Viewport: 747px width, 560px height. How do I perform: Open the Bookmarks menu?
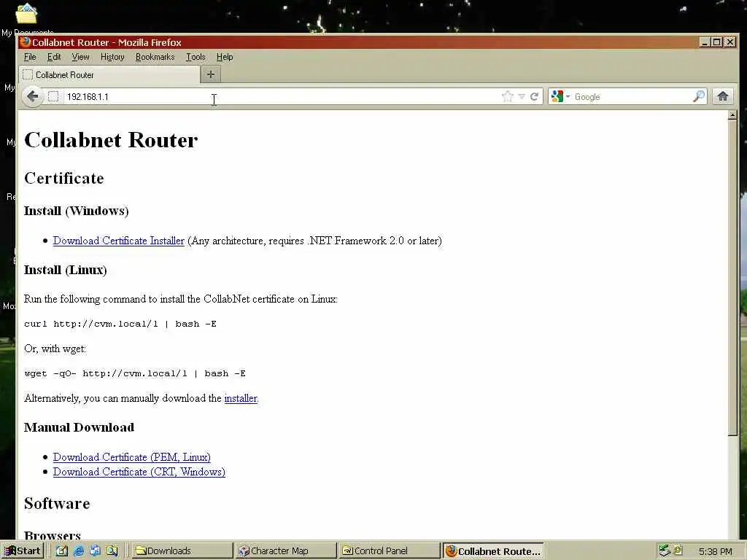155,57
